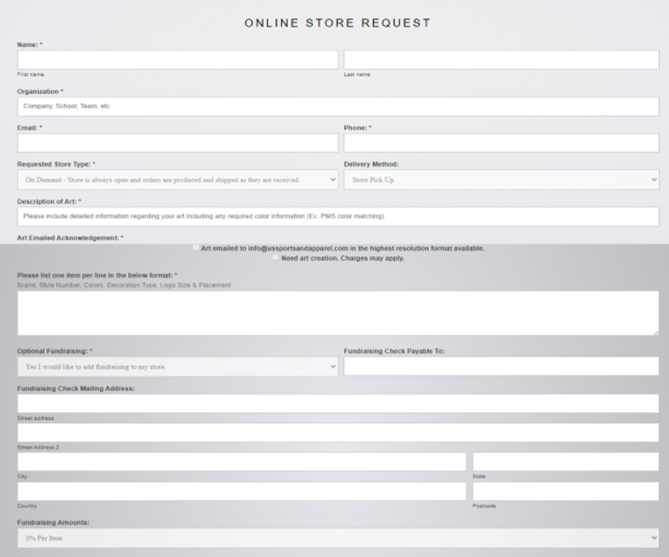
Task: Focus the Organization text field
Action: point(338,106)
